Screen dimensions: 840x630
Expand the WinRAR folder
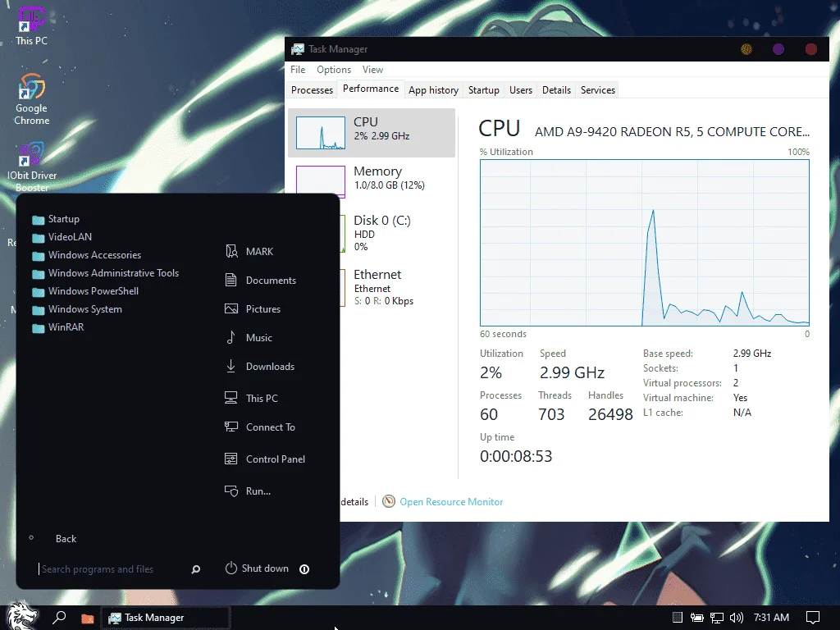pyautogui.click(x=58, y=327)
